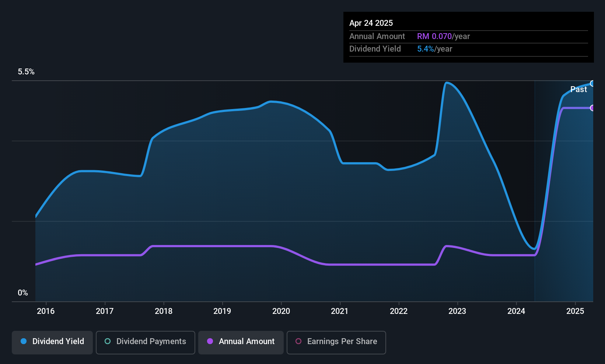Toggle the Annual Amount legend button

[241, 342]
